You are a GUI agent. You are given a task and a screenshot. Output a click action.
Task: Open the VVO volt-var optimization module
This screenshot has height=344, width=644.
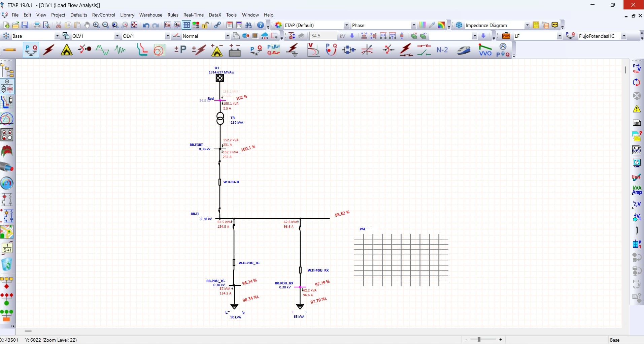(485, 50)
